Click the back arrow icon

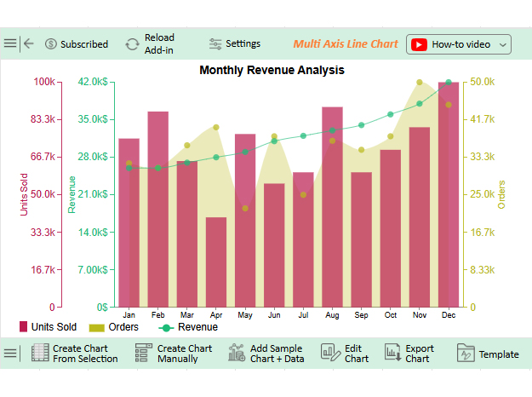[x=29, y=43]
